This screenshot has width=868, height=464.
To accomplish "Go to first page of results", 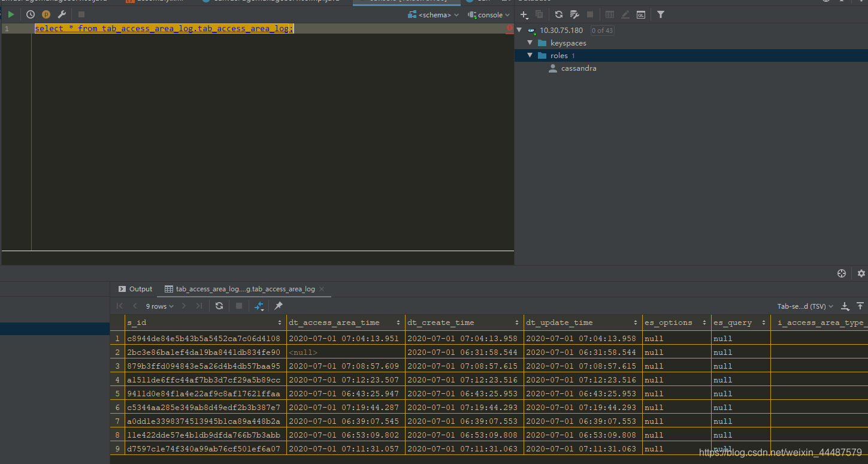I will pyautogui.click(x=120, y=306).
